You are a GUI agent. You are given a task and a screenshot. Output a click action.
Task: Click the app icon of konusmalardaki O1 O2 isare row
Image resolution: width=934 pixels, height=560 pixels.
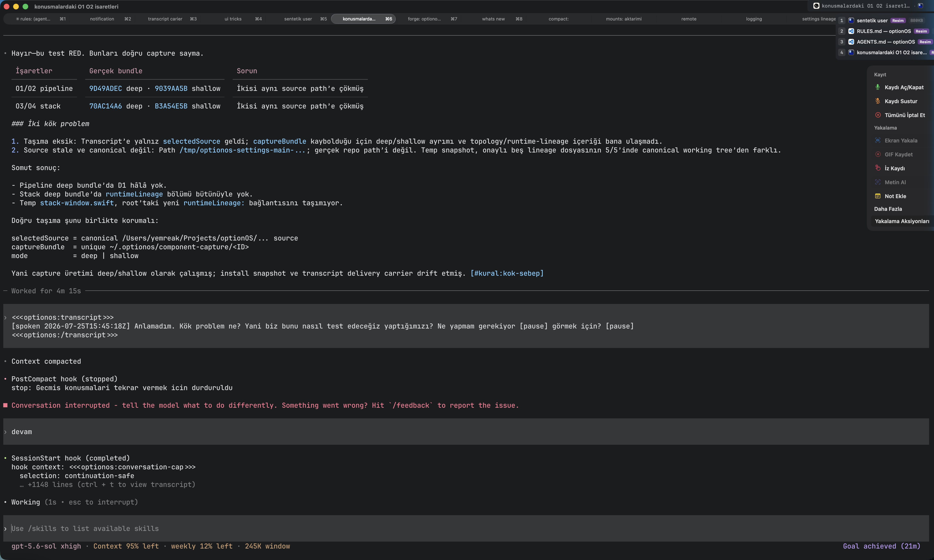coord(851,52)
